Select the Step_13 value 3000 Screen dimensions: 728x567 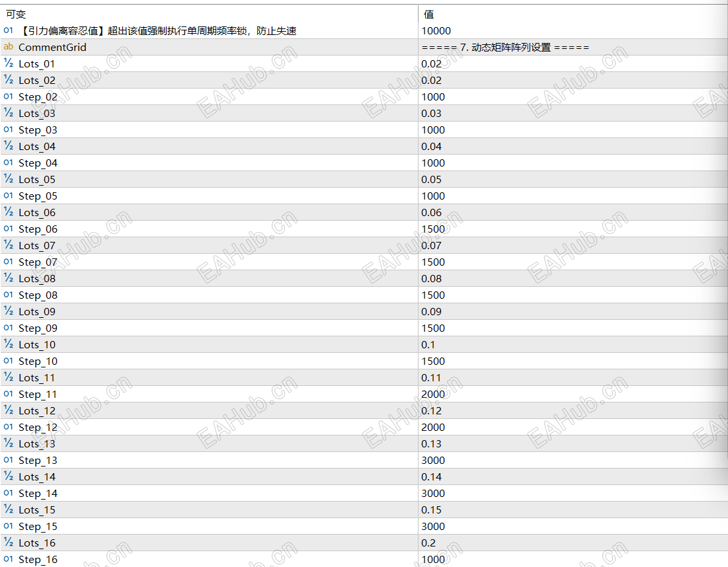pyautogui.click(x=433, y=461)
